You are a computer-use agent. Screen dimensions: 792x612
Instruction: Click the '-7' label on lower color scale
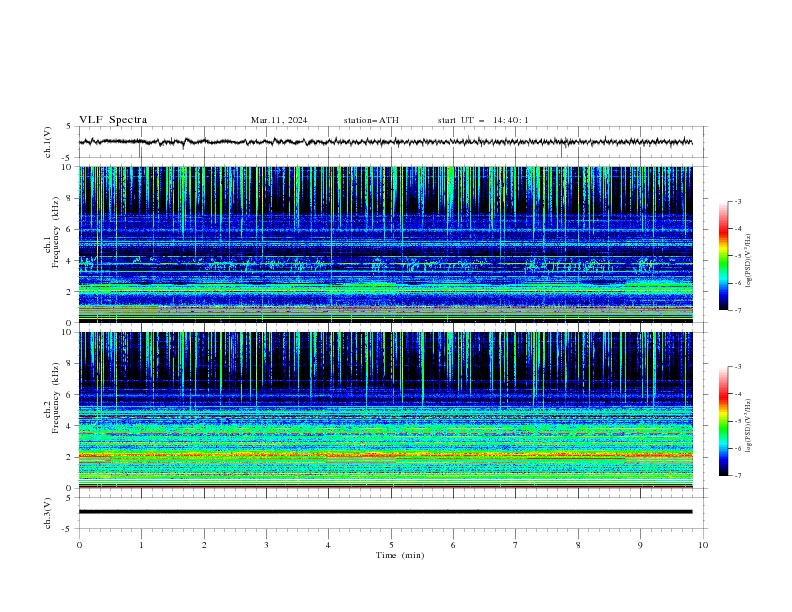(737, 475)
